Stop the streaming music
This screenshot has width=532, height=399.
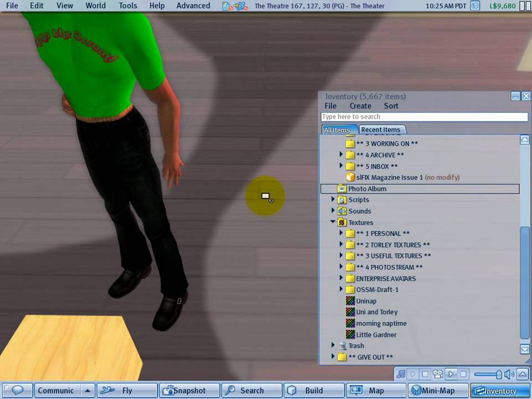(425, 374)
